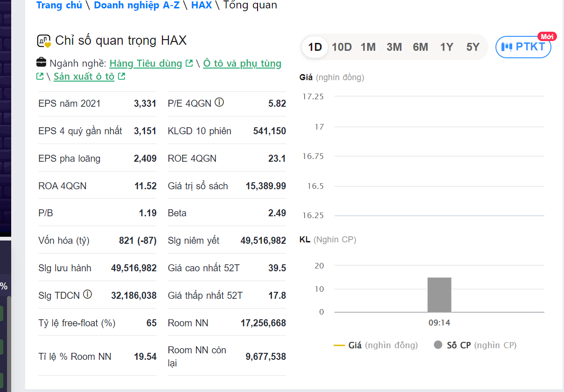Click the 17.25 price axis label
564x392 pixels.
313,96
